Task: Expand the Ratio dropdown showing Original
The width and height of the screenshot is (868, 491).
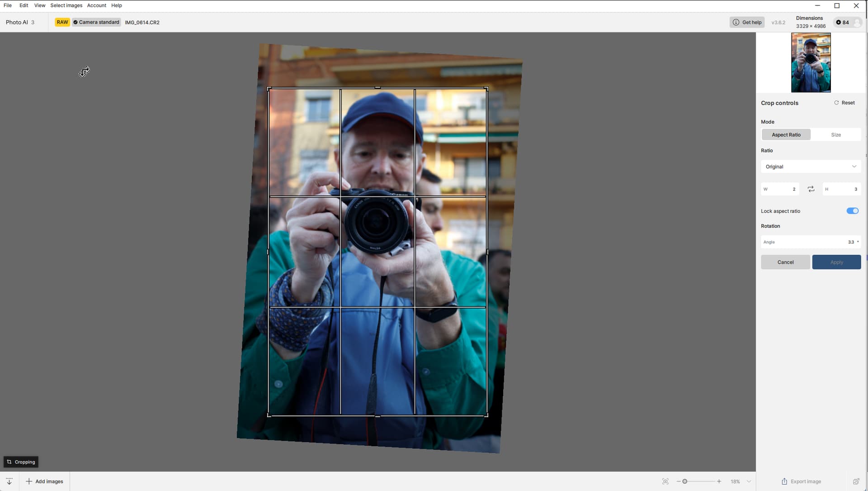Action: (811, 167)
